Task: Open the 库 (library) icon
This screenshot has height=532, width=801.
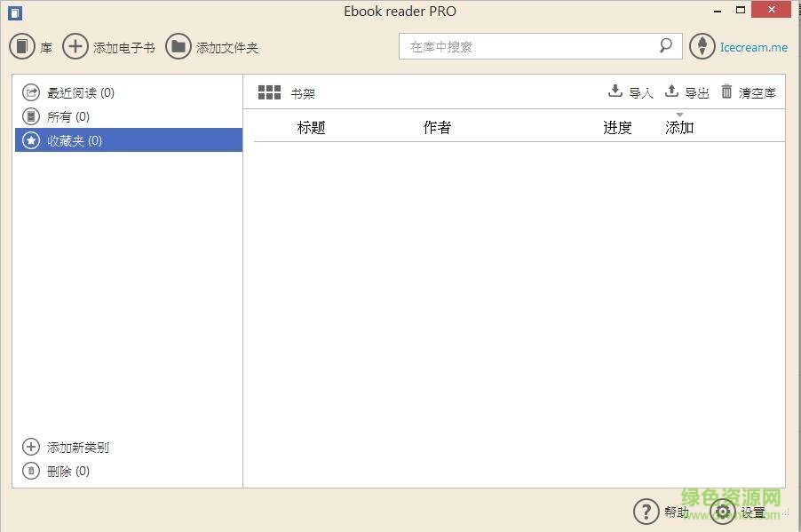Action: pos(21,46)
